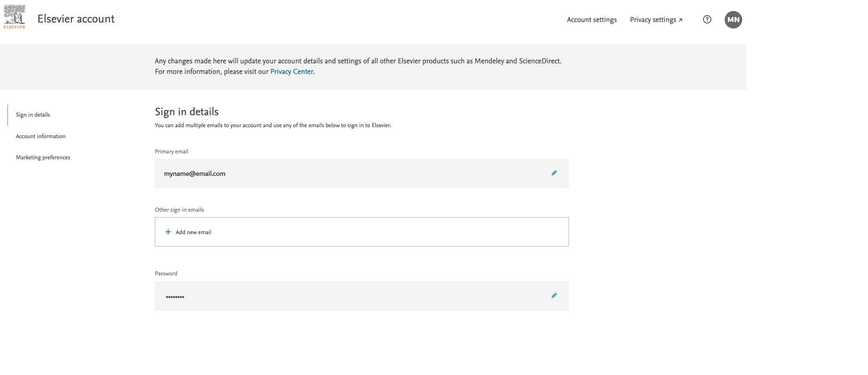This screenshot has height=375, width=868.
Task: Click the plus icon for new email
Action: (168, 232)
